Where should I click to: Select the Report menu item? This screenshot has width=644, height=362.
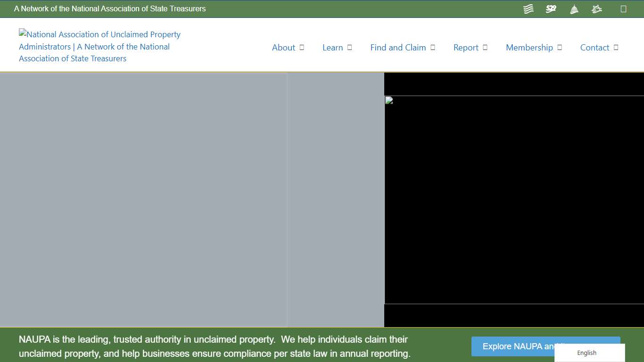pyautogui.click(x=465, y=47)
